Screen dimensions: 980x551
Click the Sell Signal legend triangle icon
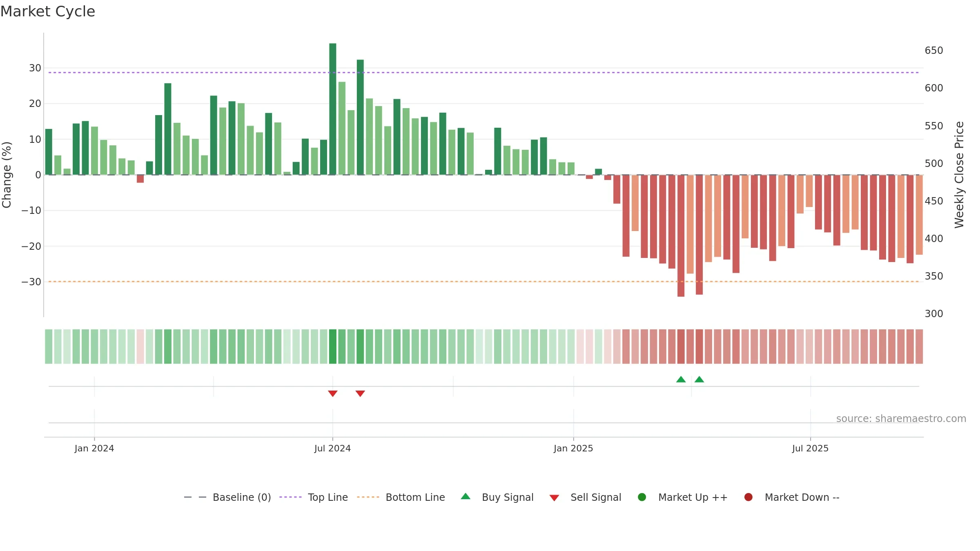[554, 498]
